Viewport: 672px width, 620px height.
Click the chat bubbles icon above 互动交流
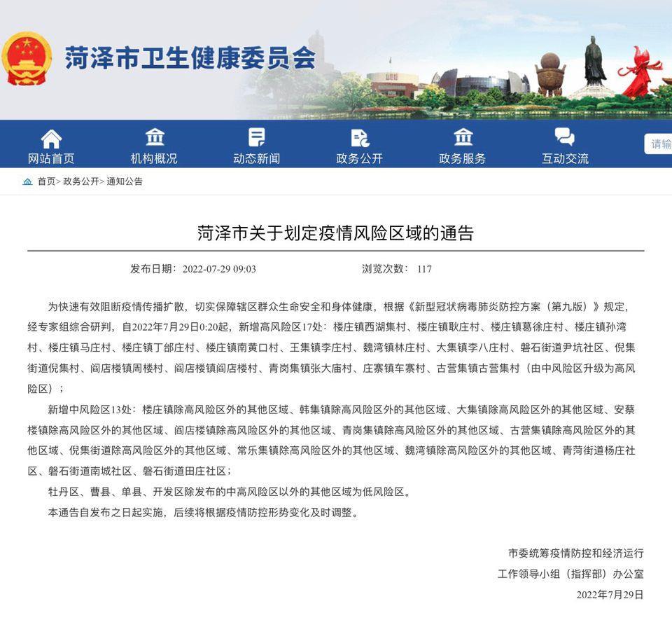[x=565, y=137]
